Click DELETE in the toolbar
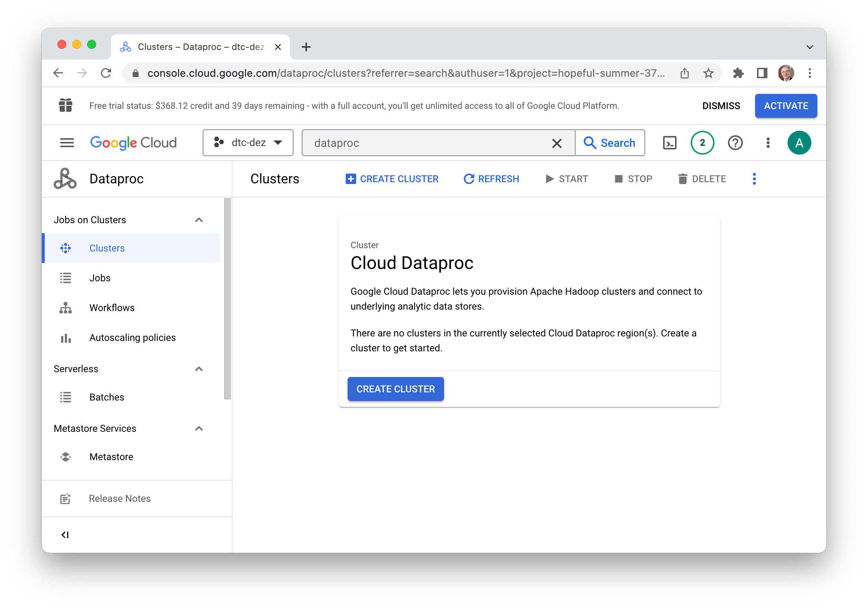The image size is (868, 608). click(702, 179)
